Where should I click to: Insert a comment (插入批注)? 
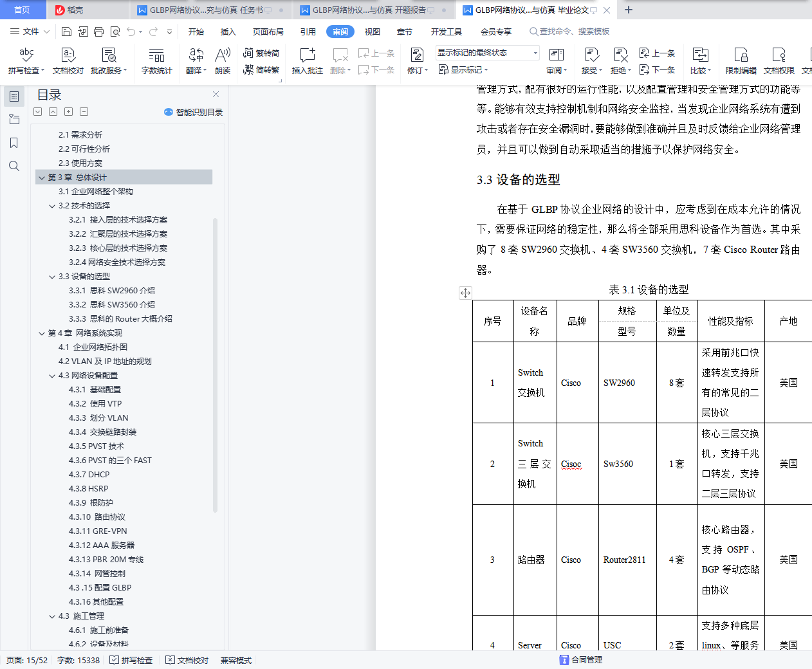(x=308, y=61)
